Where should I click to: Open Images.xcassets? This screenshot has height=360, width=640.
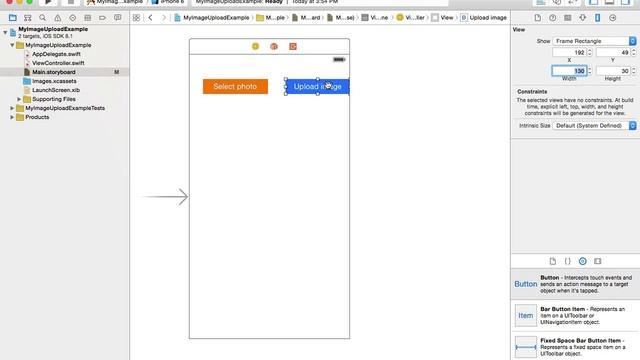[x=54, y=81]
